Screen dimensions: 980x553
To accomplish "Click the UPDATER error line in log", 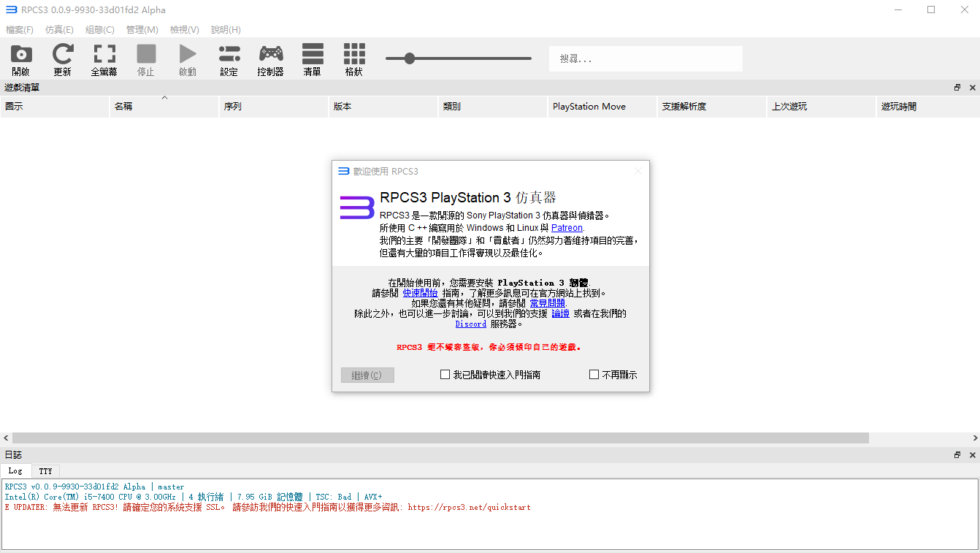I will coord(267,507).
